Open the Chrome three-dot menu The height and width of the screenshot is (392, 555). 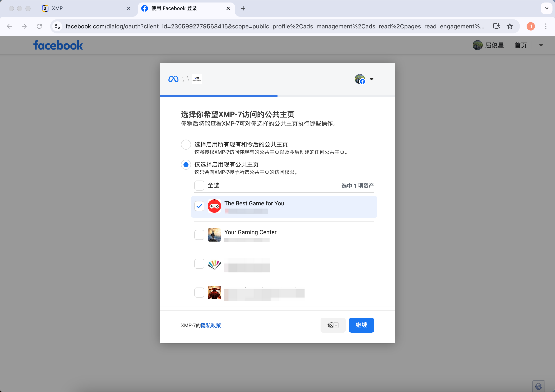tap(546, 26)
